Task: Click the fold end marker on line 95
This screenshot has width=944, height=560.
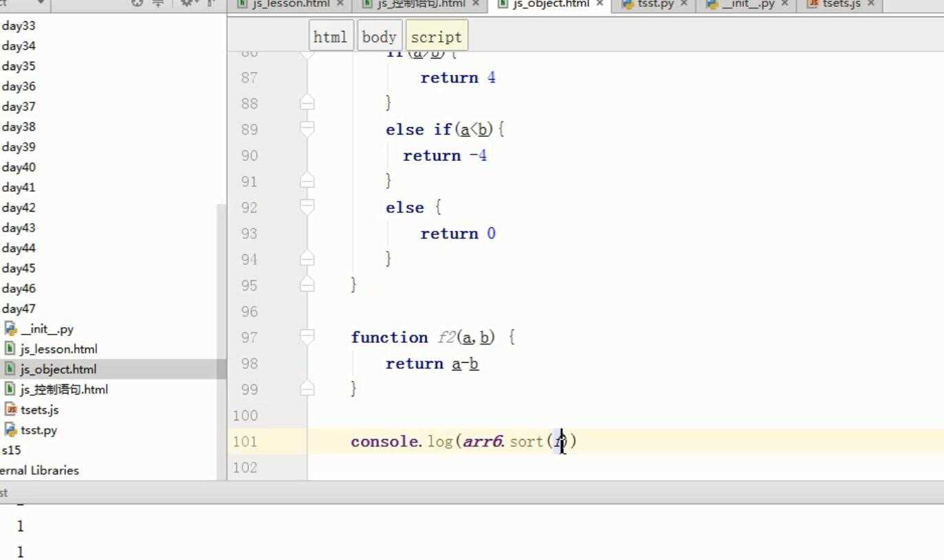Action: (x=307, y=285)
